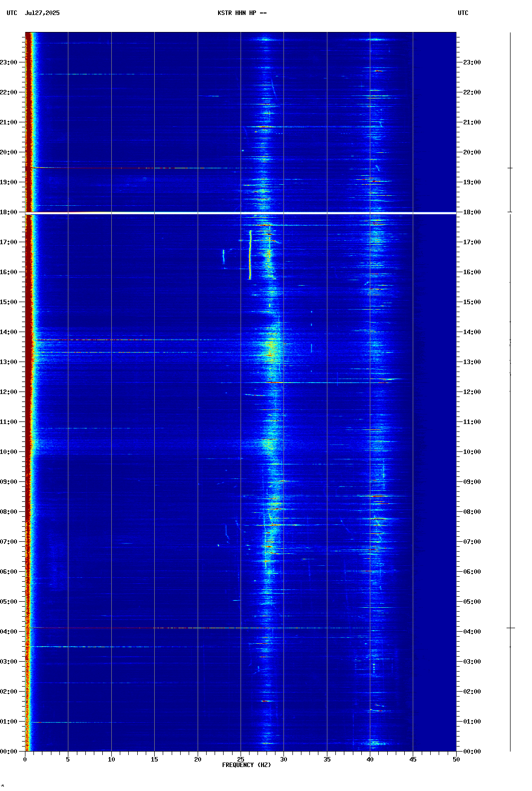Screen dimensions: 532x791
Task: Click 17:00 on the right time axis
Action: pos(472,242)
